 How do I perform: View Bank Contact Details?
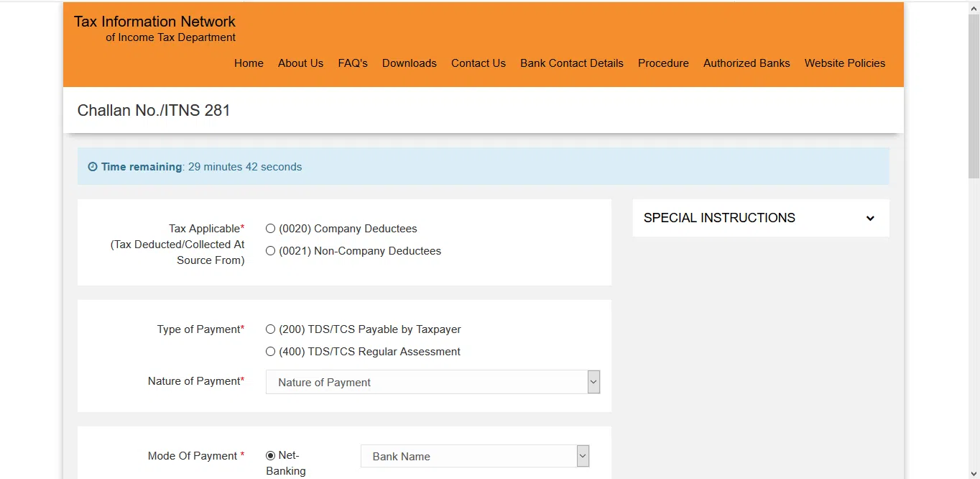[571, 63]
